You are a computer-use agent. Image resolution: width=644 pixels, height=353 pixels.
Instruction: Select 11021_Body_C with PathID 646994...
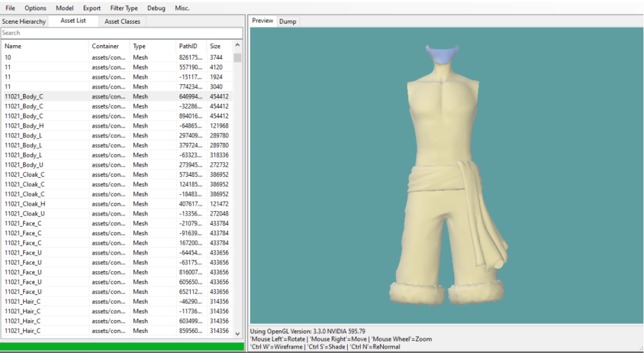point(117,97)
